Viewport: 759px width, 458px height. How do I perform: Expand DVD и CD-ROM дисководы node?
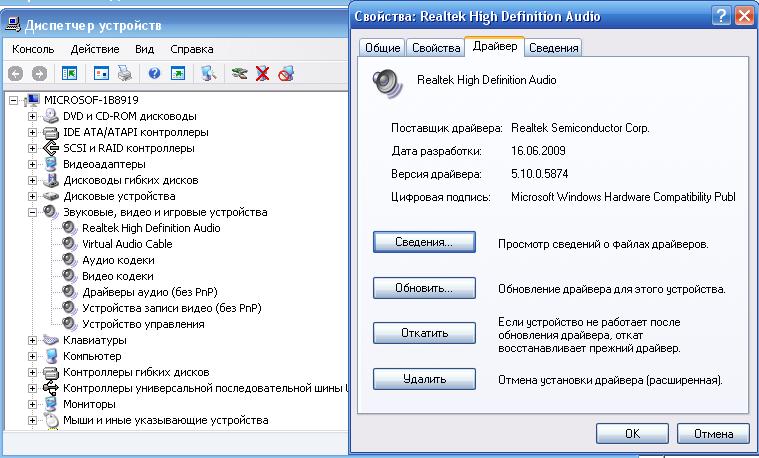point(32,116)
